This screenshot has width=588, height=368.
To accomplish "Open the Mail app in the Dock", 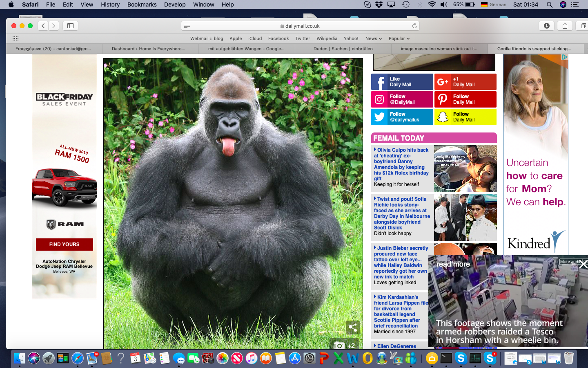I will pos(92,359).
